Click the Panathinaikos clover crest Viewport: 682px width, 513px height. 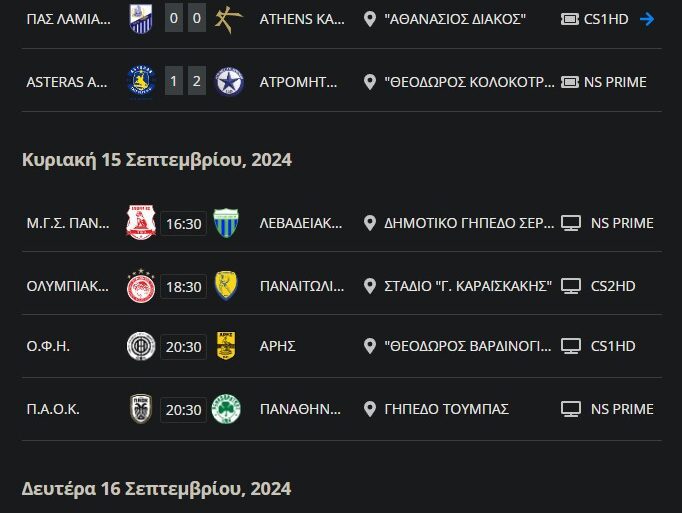[x=226, y=408]
